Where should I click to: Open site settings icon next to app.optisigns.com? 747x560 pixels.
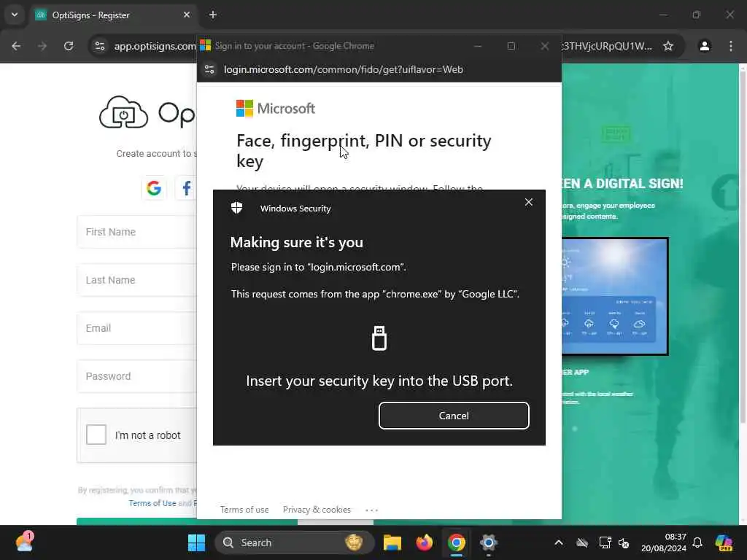pos(100,46)
